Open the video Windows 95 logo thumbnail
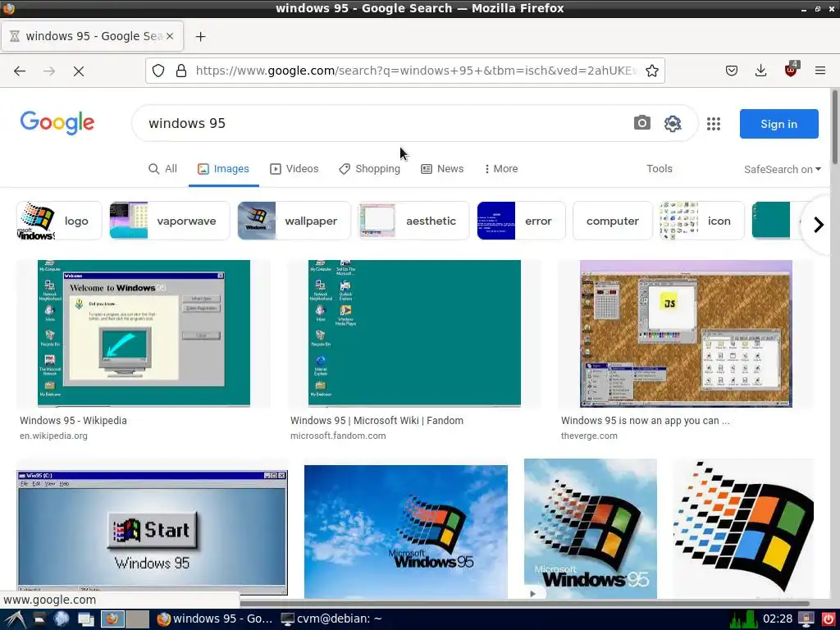The width and height of the screenshot is (840, 630). click(591, 528)
